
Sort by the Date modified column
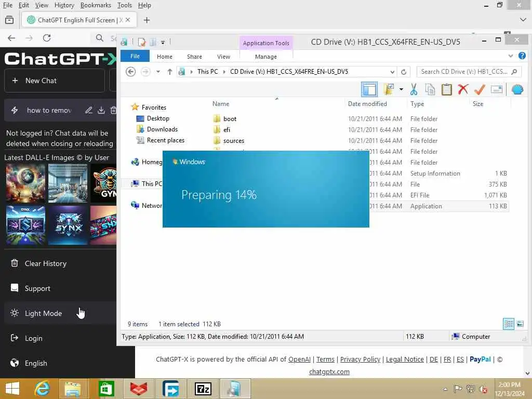(x=367, y=104)
